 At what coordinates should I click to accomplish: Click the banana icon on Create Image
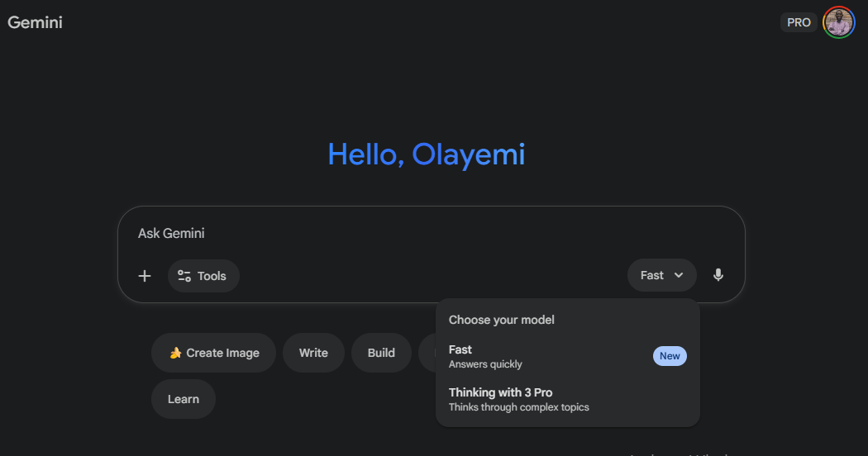[175, 353]
